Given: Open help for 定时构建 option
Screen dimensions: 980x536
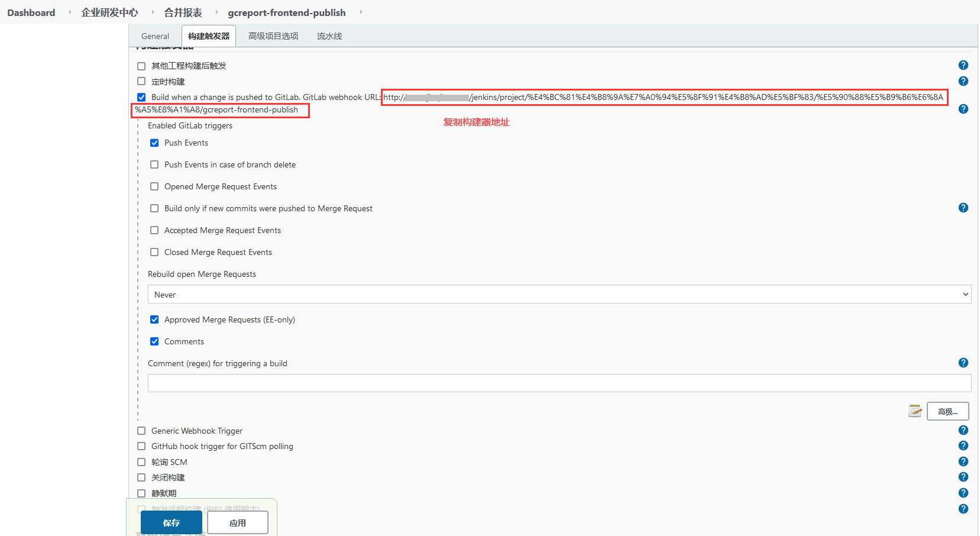Looking at the screenshot, I should [x=963, y=81].
